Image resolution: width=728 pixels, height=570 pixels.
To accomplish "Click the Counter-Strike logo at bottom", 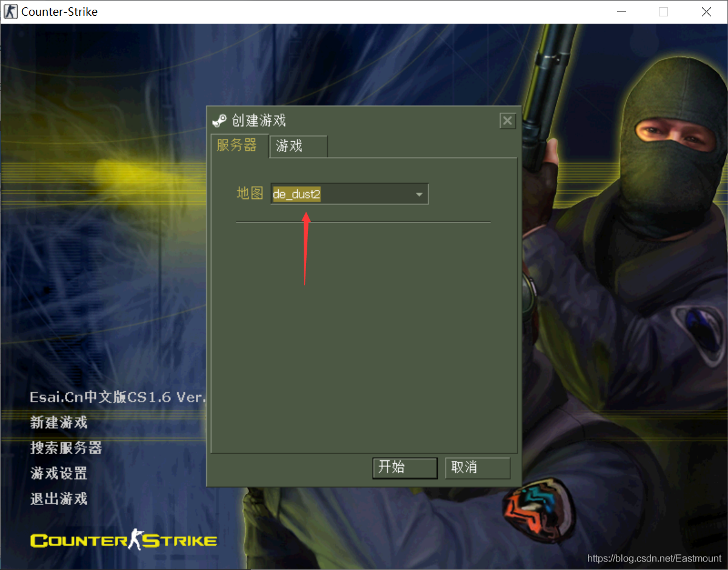I will 124,540.
